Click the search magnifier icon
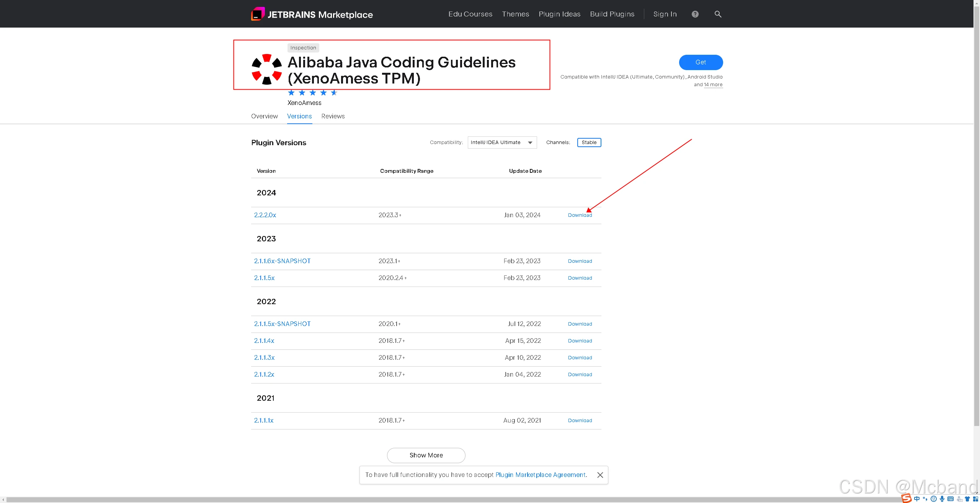 (x=718, y=14)
